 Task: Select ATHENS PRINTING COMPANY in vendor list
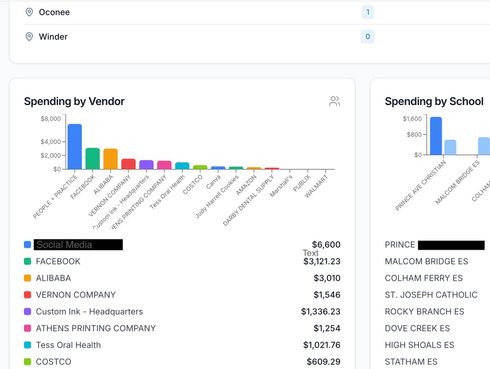point(96,328)
